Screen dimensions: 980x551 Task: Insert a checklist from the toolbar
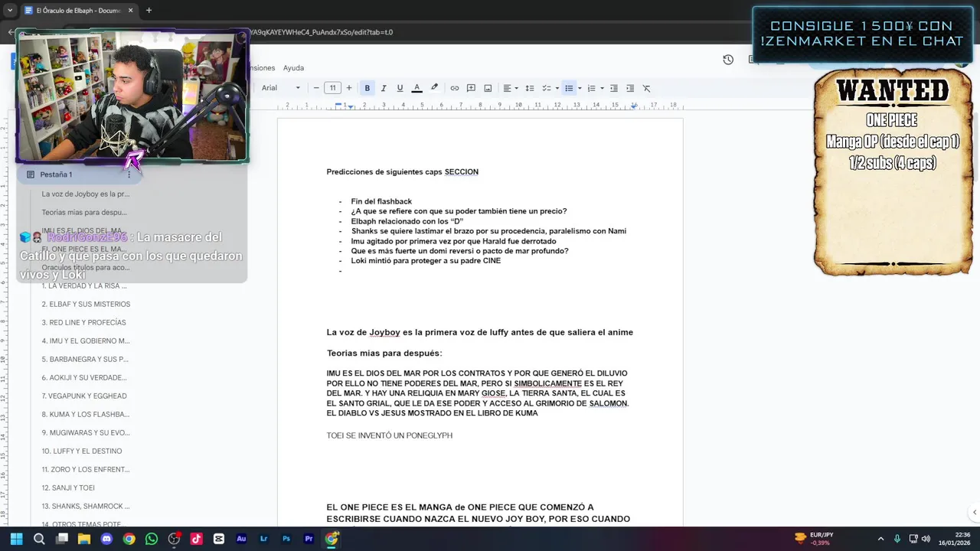[x=547, y=88]
